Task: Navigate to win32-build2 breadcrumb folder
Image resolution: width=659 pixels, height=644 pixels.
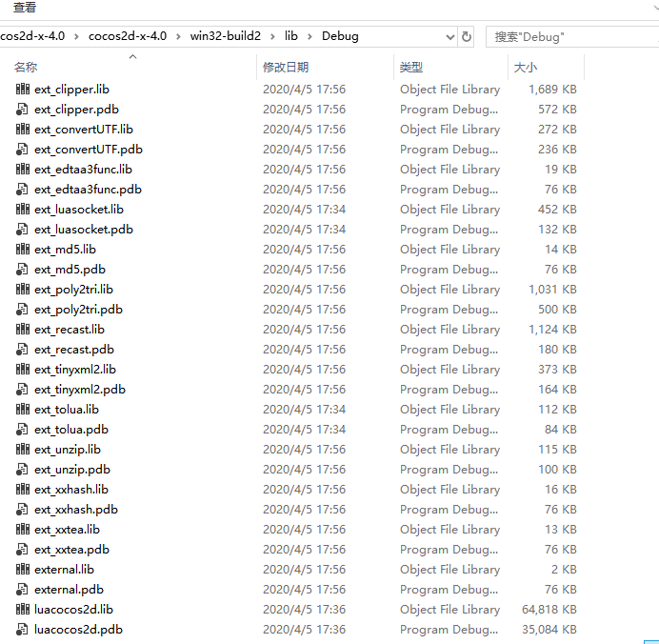Action: (226, 36)
